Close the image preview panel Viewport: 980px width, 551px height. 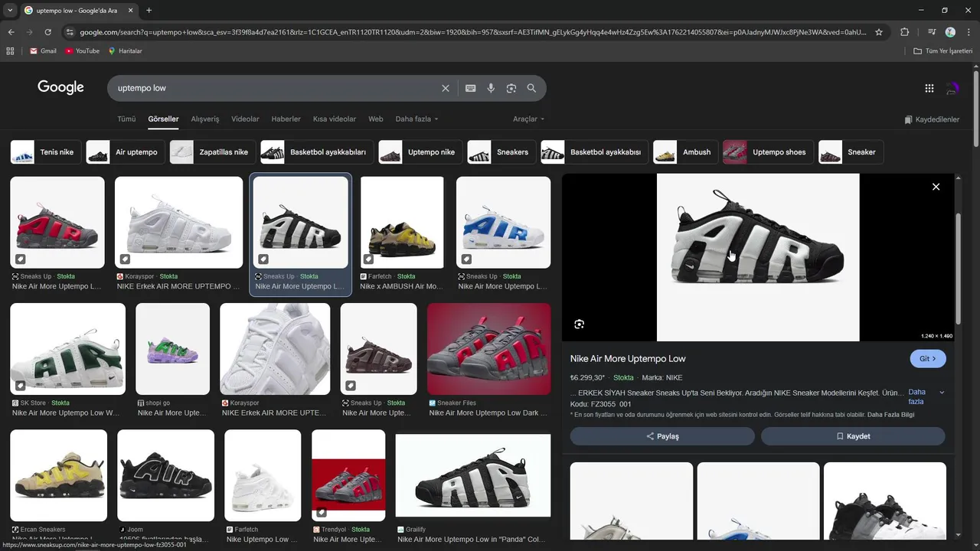[936, 187]
